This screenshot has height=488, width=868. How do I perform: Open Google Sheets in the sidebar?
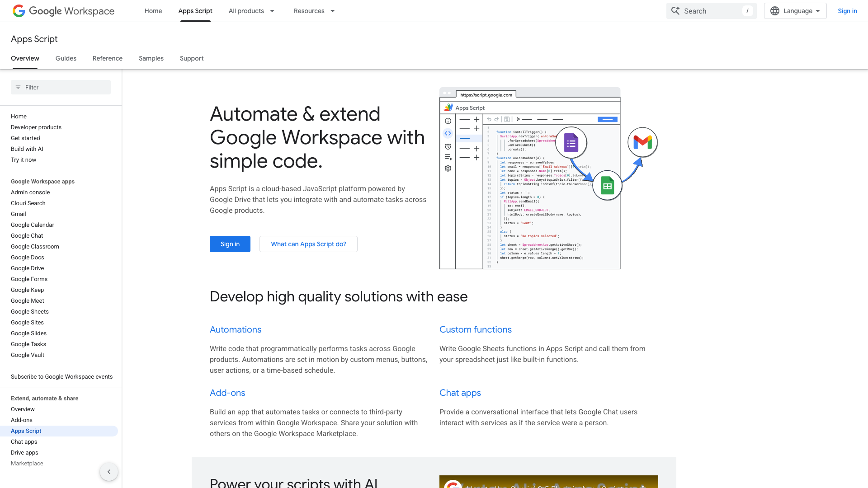[x=30, y=311]
